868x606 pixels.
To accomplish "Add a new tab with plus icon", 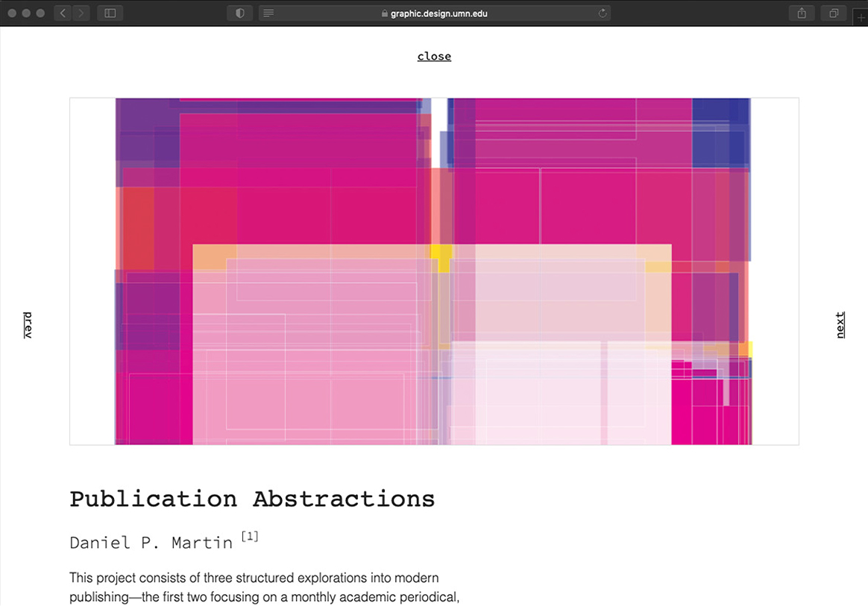I will 861,18.
